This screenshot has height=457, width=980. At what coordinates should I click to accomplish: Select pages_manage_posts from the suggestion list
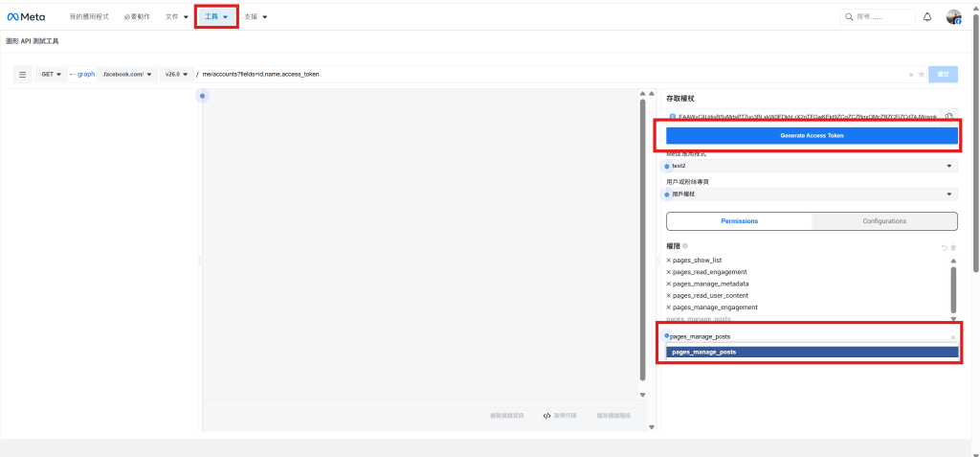(812, 352)
